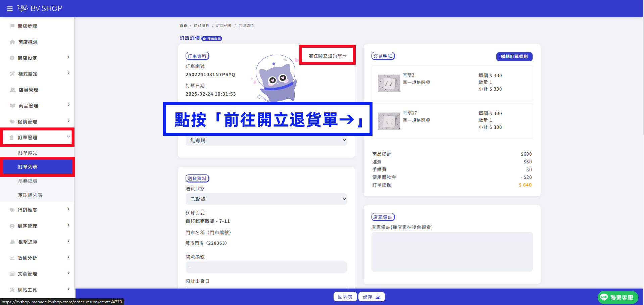Click the 編輯訂單規則 button

(514, 57)
